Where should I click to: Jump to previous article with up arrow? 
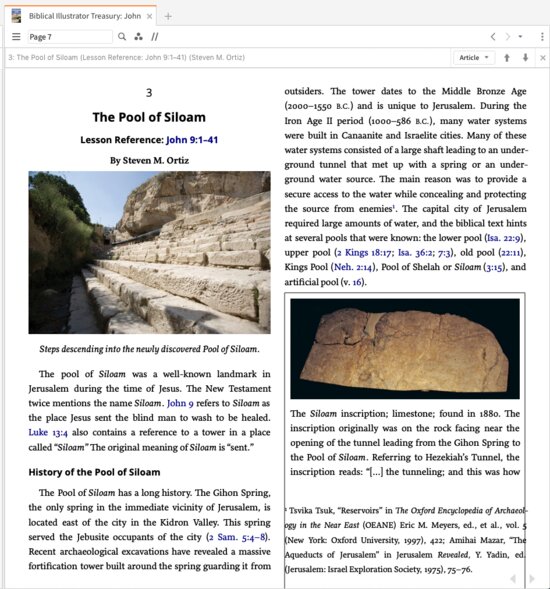[507, 57]
